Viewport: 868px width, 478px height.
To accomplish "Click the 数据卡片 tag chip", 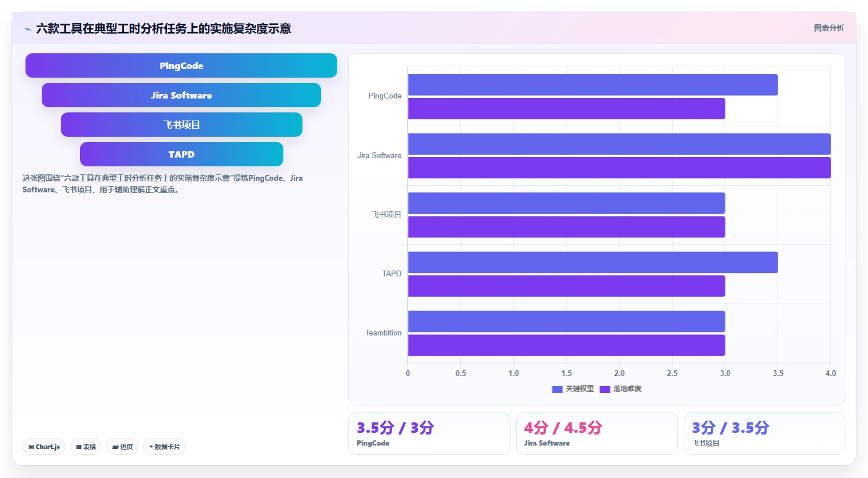I will tap(165, 447).
